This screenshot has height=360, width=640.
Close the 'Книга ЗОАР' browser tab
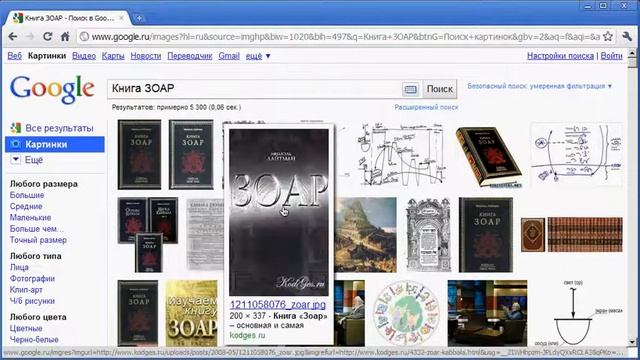121,18
